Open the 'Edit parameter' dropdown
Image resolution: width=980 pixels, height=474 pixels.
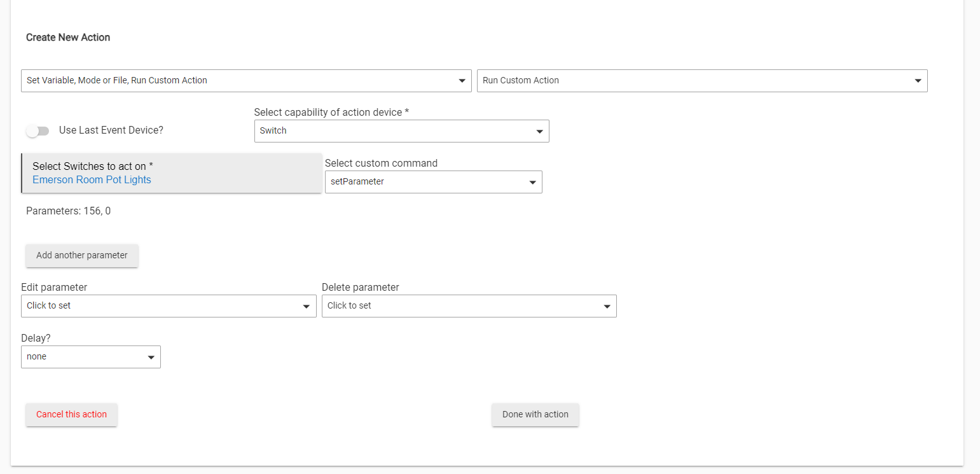coord(169,306)
